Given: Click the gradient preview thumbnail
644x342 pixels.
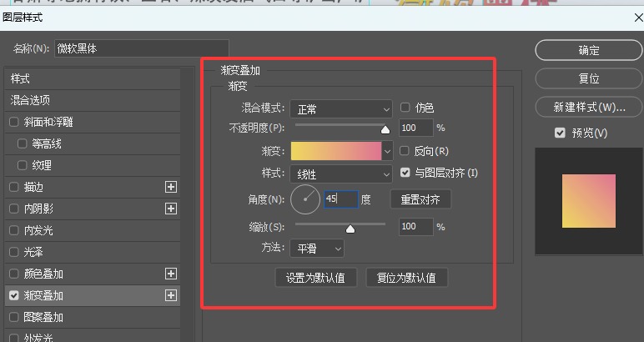Looking at the screenshot, I should (589, 201).
